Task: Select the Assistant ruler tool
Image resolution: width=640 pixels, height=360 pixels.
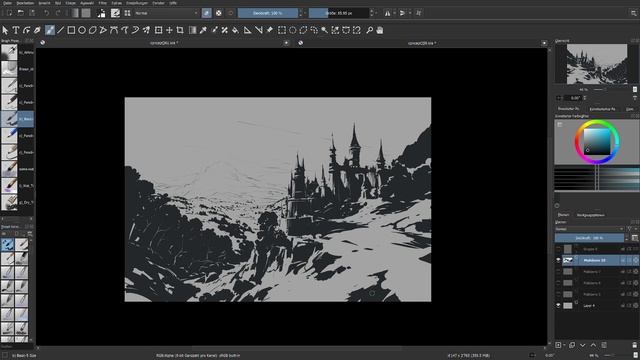Action: point(247,30)
